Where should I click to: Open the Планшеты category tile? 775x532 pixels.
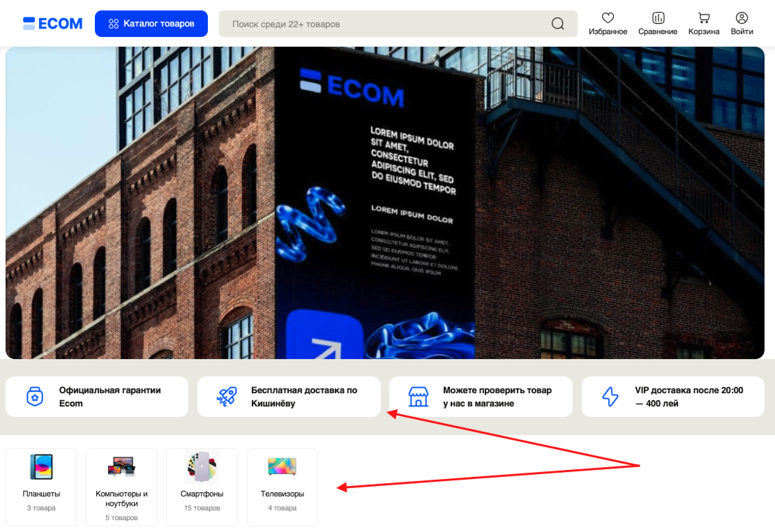41,487
